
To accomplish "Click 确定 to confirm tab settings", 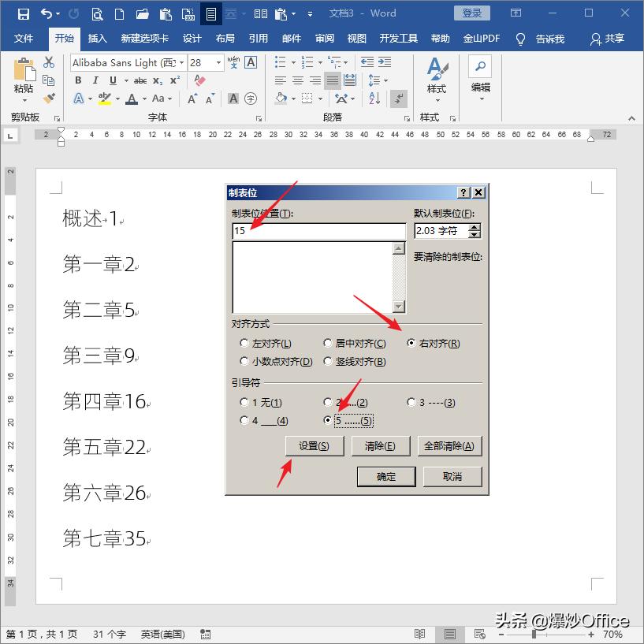I will tap(386, 476).
